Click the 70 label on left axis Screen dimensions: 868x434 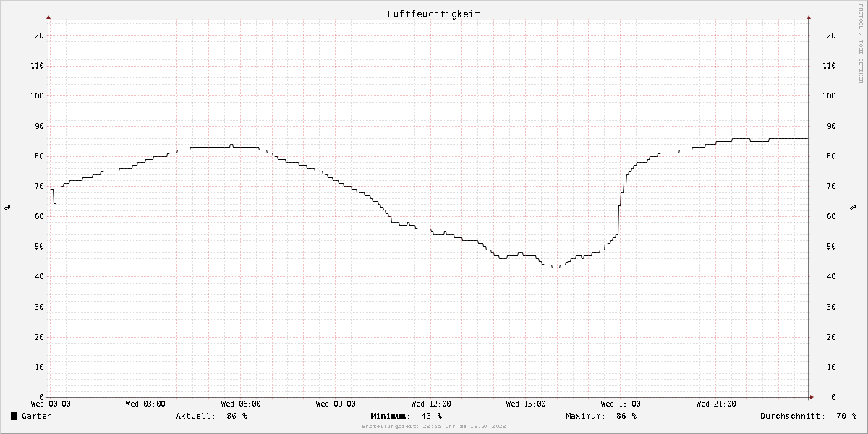(x=39, y=186)
